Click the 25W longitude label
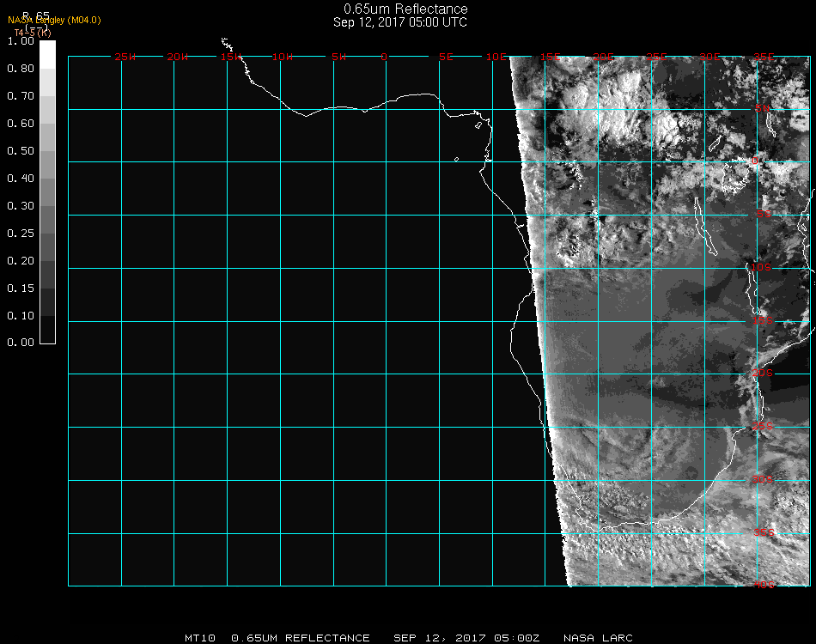816x644 pixels. (x=125, y=58)
